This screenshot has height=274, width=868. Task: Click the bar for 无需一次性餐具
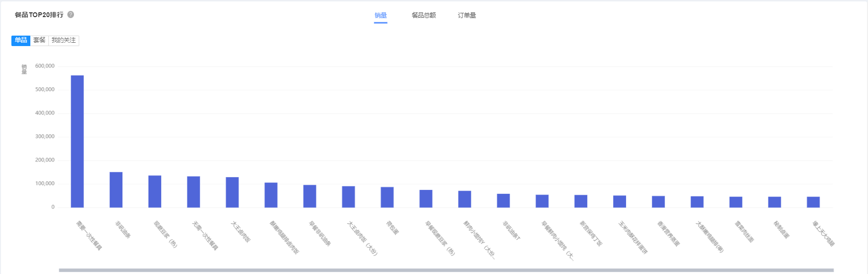click(194, 192)
